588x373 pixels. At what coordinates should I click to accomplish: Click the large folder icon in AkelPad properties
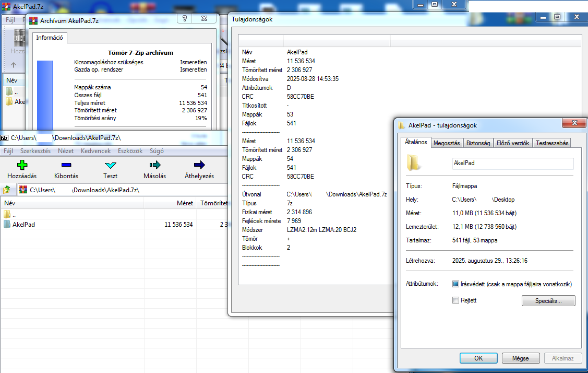tap(413, 163)
